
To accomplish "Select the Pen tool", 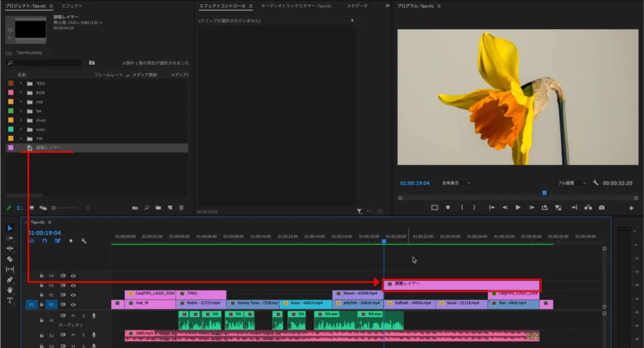I will click(10, 280).
